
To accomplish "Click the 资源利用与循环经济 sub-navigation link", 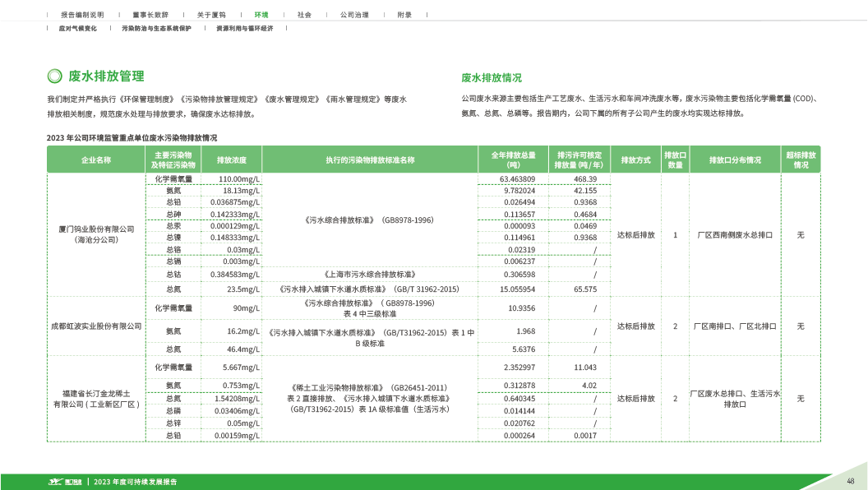I will point(244,28).
